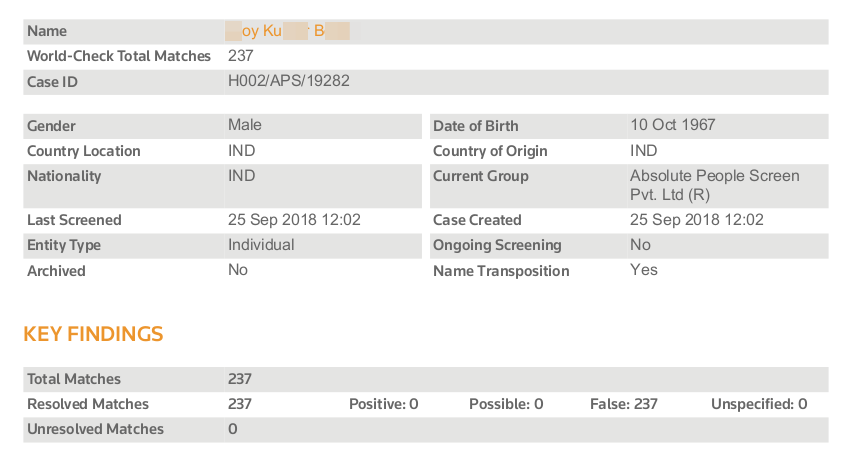The width and height of the screenshot is (851, 458).
Task: Click the KEY FINDINGS section heading
Action: (x=93, y=334)
